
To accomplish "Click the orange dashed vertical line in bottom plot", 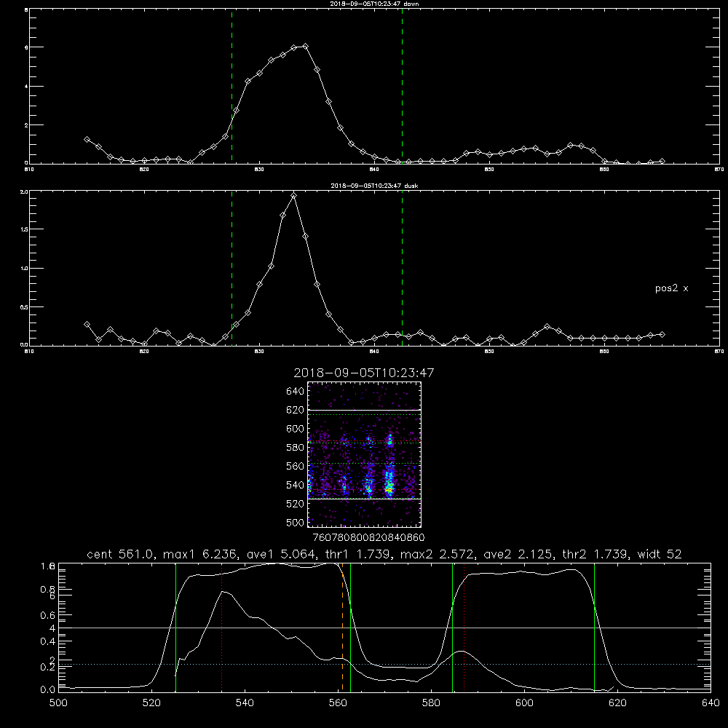I will click(343, 628).
